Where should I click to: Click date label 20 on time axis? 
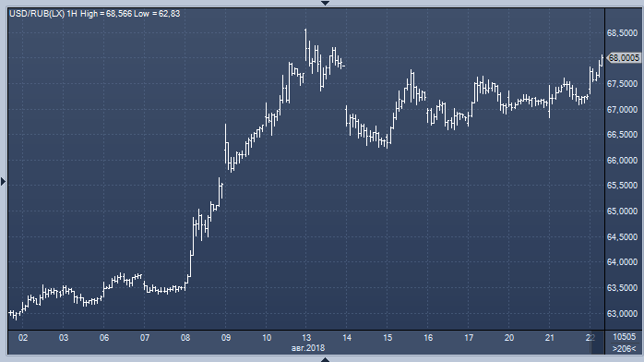pos(509,338)
